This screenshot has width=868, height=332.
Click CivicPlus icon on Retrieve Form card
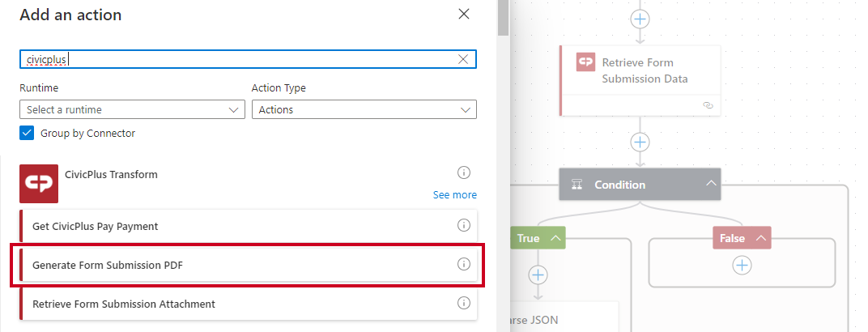click(x=585, y=62)
